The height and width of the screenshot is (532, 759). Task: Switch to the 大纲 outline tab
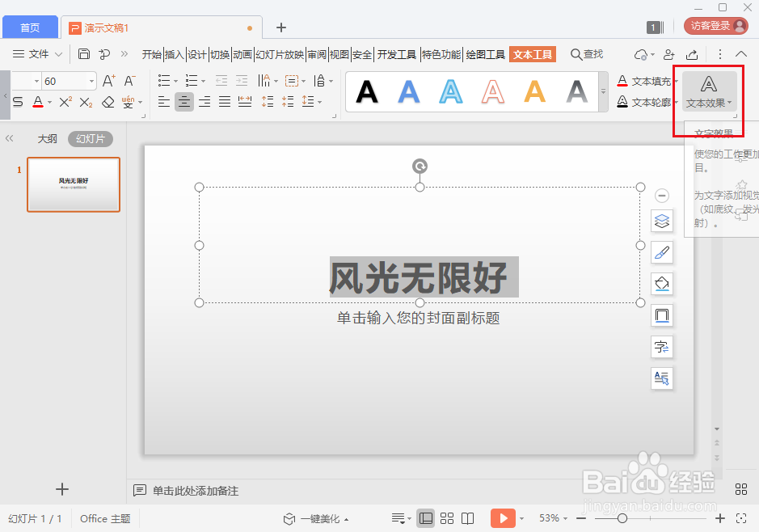click(x=47, y=138)
